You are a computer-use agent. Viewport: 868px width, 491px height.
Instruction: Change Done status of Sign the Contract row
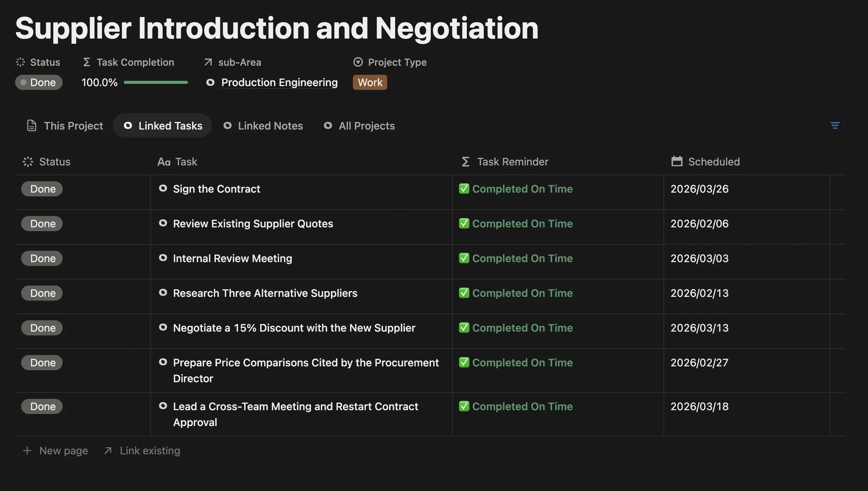42,189
